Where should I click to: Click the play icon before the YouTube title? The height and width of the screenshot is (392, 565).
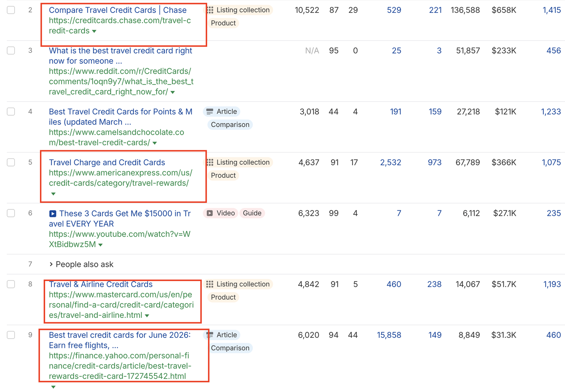pos(53,214)
